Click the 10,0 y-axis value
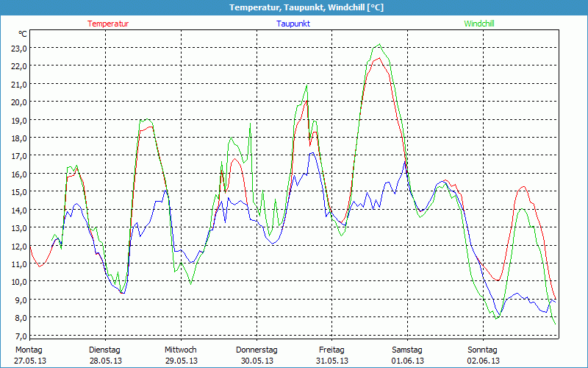The height and width of the screenshot is (368, 588). [19, 281]
